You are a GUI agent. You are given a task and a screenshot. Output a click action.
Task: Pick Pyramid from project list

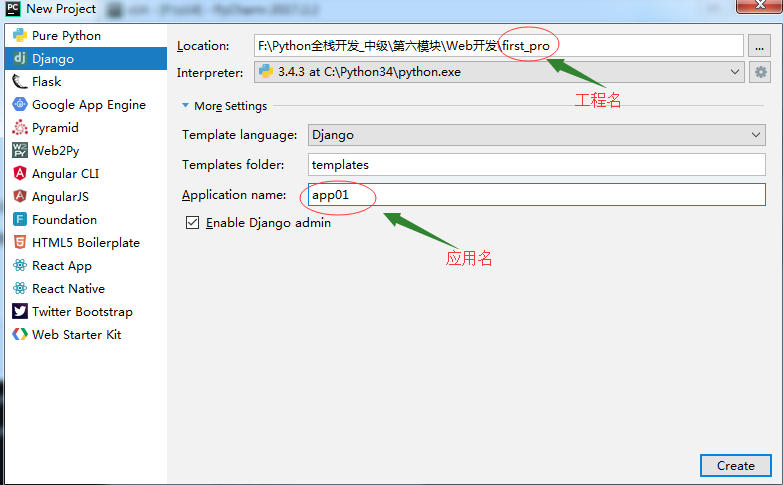coord(86,127)
